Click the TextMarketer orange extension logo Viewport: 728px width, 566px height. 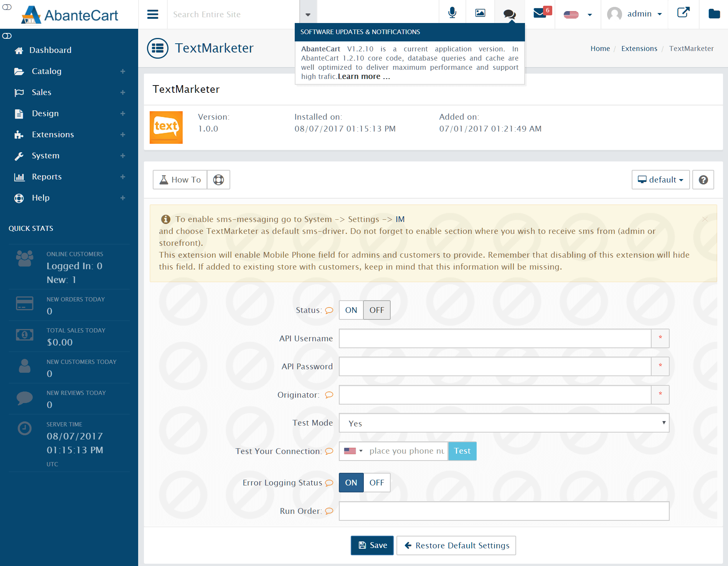166,127
